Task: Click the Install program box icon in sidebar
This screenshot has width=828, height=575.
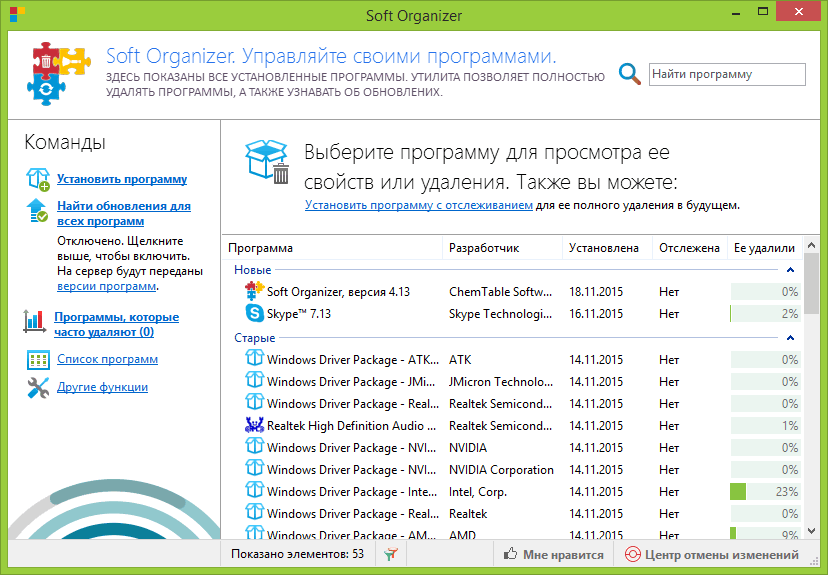Action: click(x=38, y=179)
